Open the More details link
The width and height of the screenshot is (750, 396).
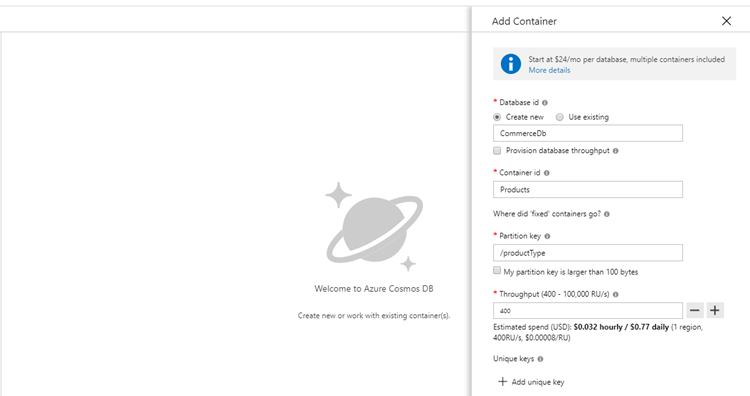(x=549, y=70)
